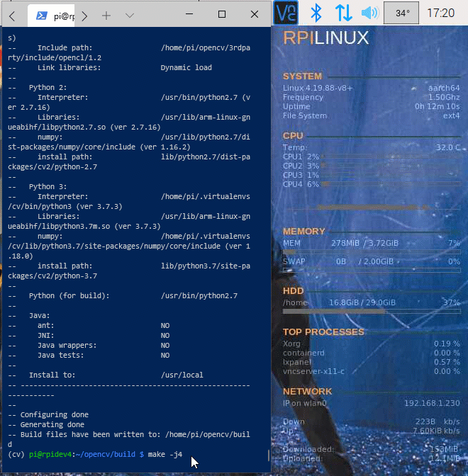Image resolution: width=468 pixels, height=476 pixels.
Task: Click the NETWORK section heading
Action: [x=307, y=391]
